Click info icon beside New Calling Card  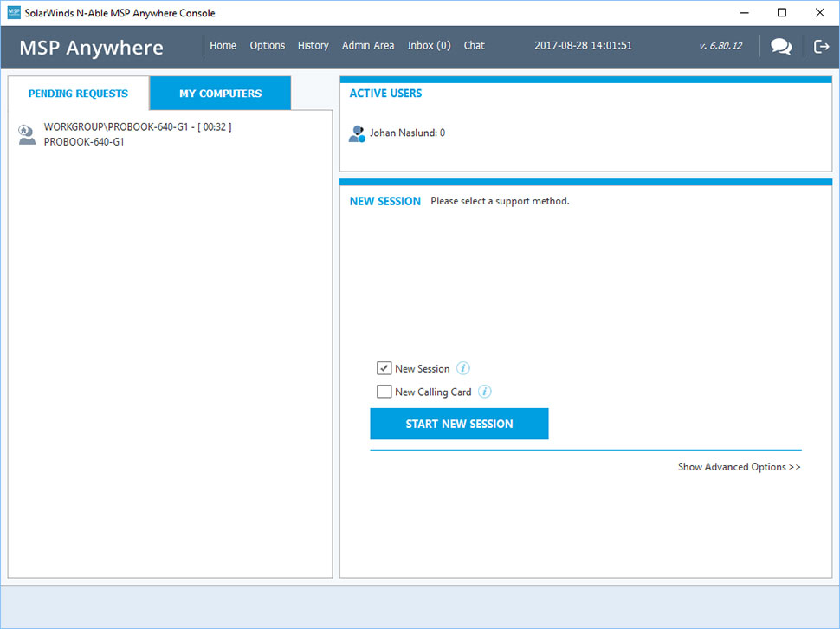tap(484, 392)
